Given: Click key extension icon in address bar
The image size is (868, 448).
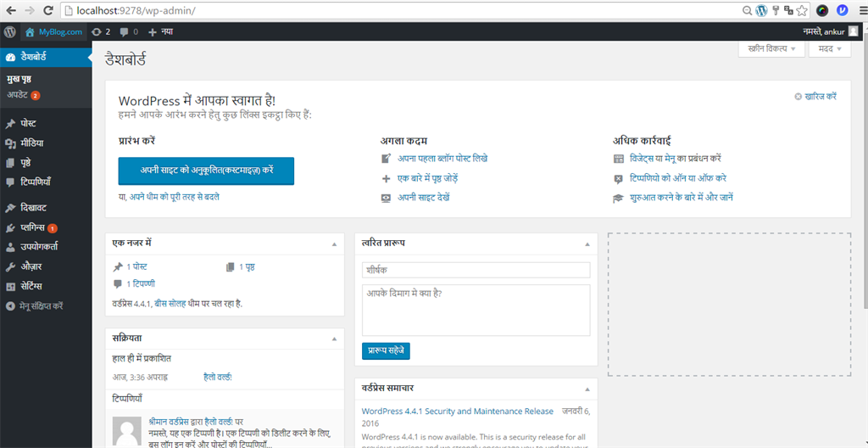Looking at the screenshot, I should 776,10.
